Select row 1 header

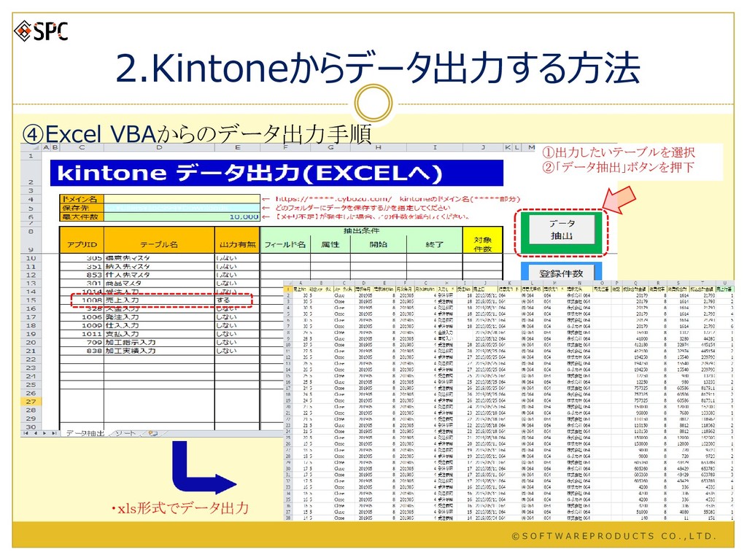(x=31, y=156)
